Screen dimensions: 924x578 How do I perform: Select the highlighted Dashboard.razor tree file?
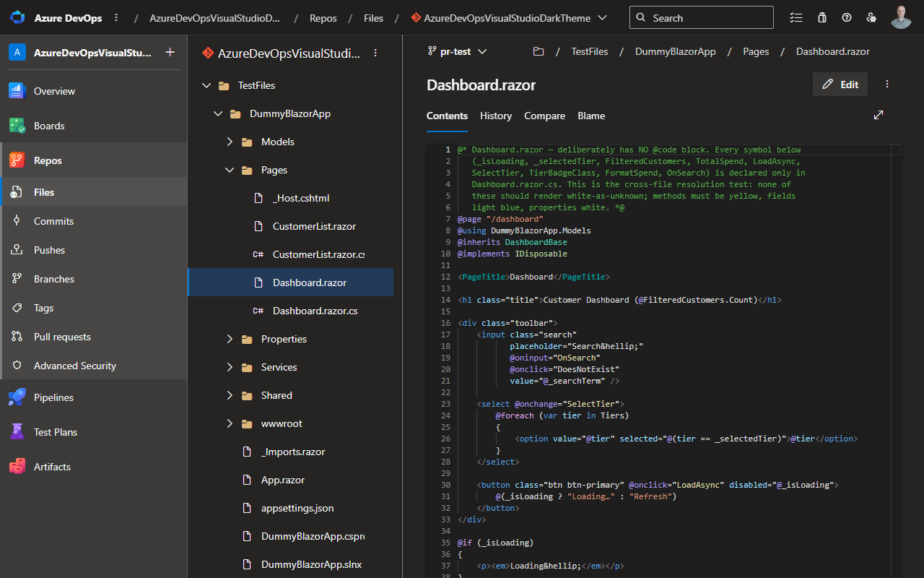[290, 282]
